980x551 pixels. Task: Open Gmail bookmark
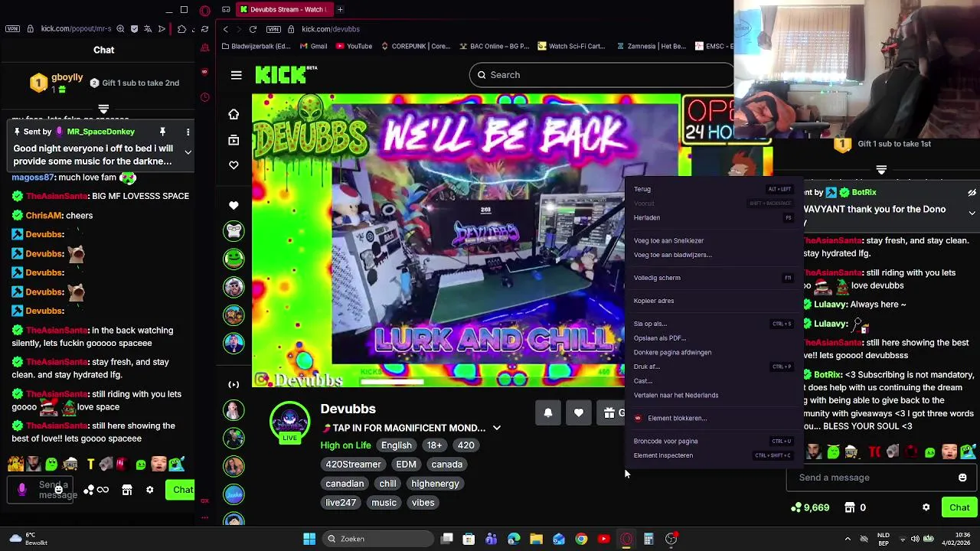(313, 46)
